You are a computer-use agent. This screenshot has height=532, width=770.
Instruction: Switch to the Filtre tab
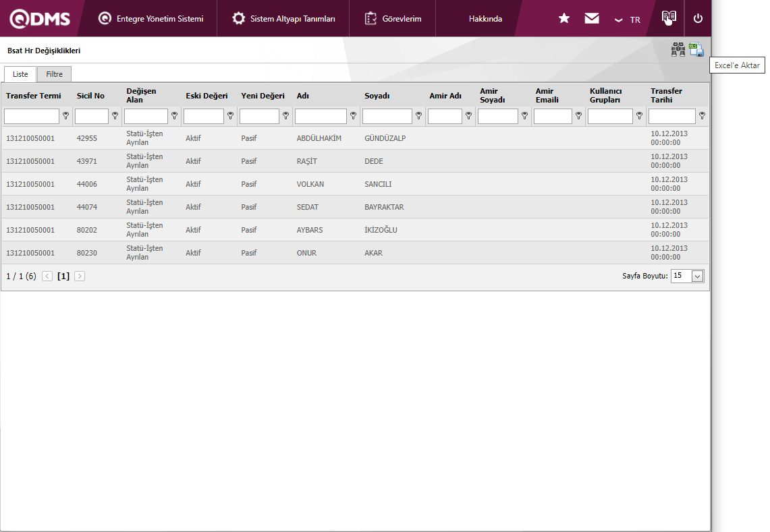(x=54, y=74)
